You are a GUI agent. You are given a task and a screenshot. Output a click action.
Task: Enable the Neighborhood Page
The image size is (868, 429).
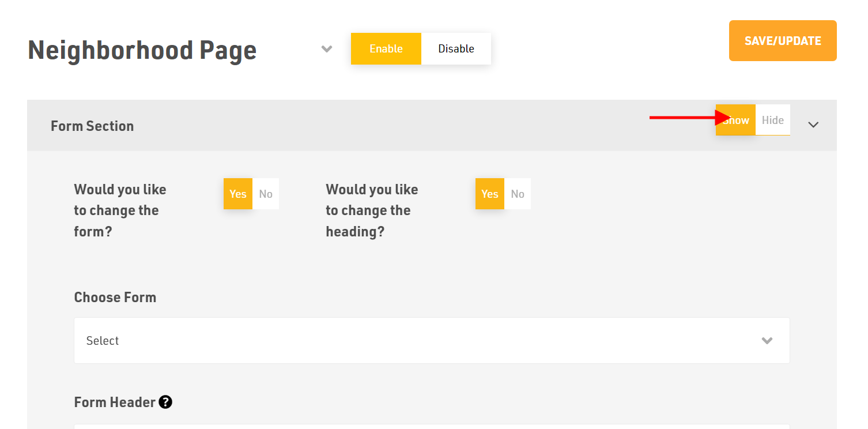pyautogui.click(x=386, y=49)
